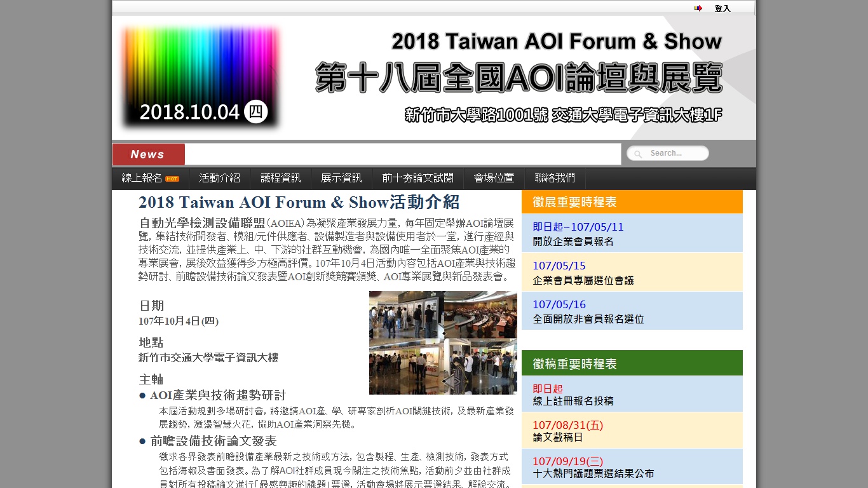Viewport: 868px width, 488px height.
Task: Click the 線上註冊報名投稿 text
Action: 573,401
